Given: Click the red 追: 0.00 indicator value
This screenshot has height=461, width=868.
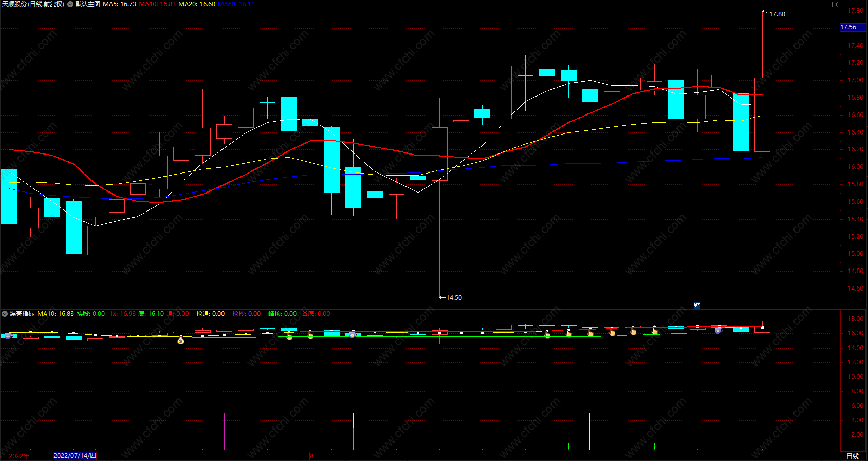Looking at the screenshot, I should tap(178, 314).
